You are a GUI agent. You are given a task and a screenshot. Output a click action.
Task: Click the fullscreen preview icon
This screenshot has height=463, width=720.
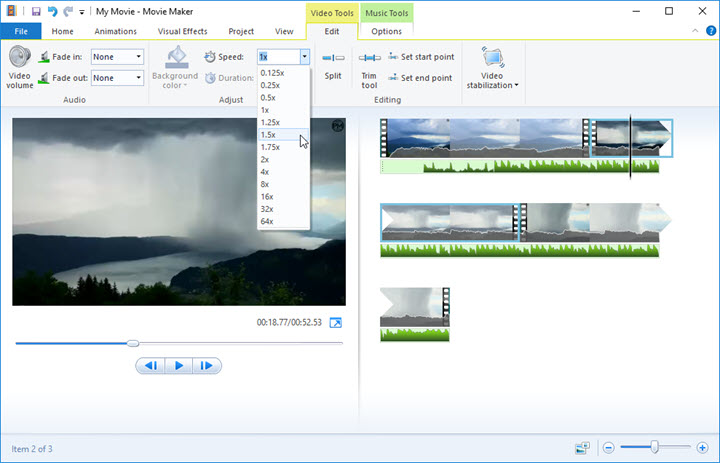(336, 323)
